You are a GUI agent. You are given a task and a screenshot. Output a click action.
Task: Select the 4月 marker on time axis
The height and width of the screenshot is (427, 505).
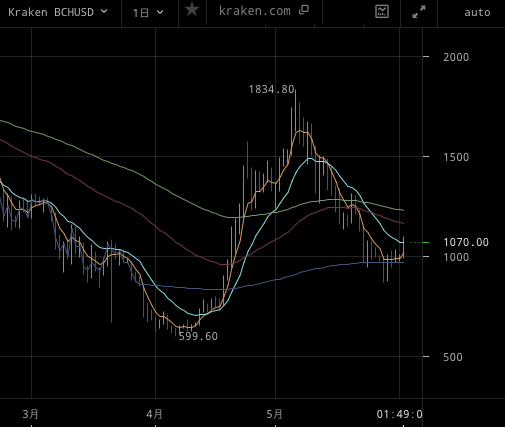point(154,414)
